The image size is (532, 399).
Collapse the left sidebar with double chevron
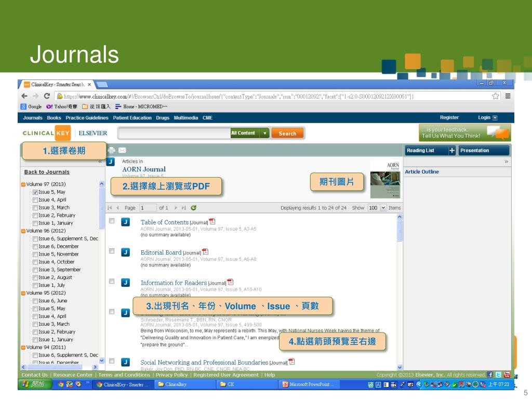pos(100,162)
